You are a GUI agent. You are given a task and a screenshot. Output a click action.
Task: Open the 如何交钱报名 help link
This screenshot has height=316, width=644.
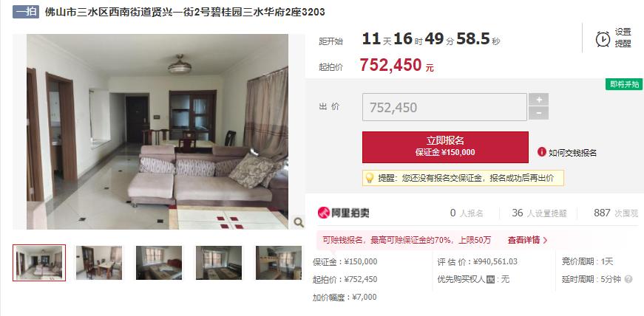click(572, 153)
